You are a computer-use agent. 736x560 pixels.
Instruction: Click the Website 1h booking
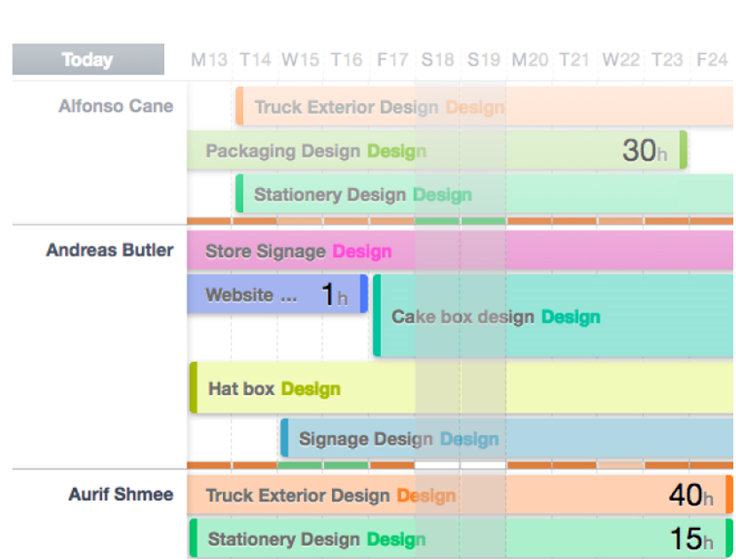coord(277,295)
